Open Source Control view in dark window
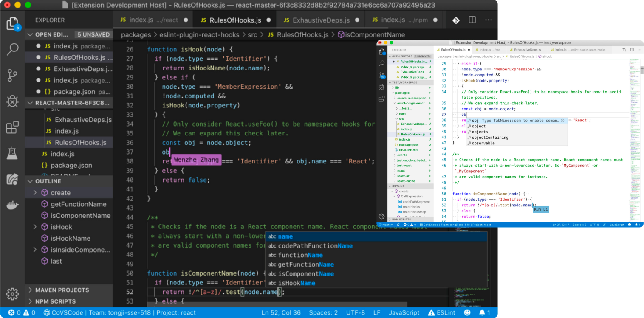Screen dimensions: 644x318 pos(13,75)
